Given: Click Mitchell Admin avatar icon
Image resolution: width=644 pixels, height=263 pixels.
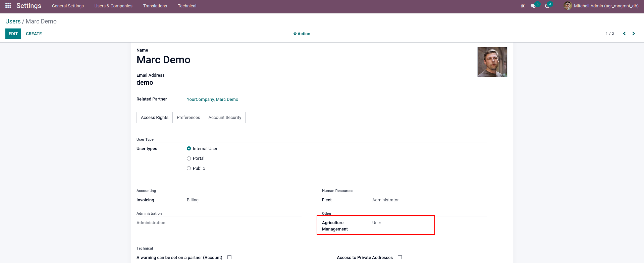Looking at the screenshot, I should click(568, 6).
